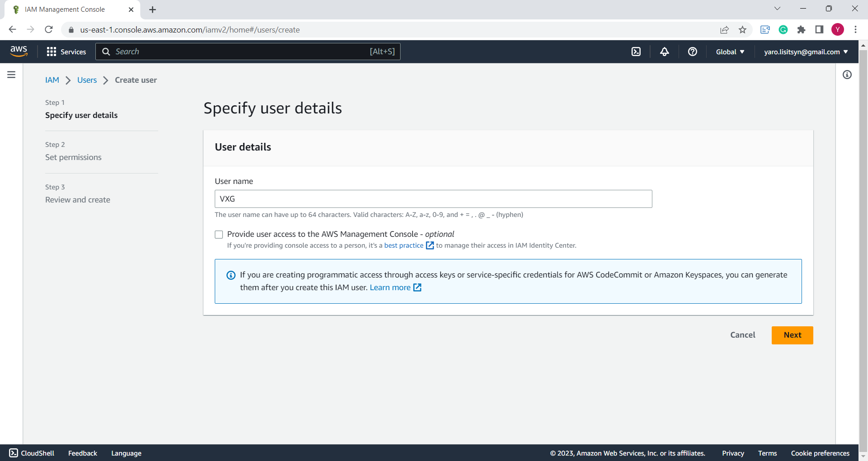Open the Services grid menu
Screen dimensions: 868x461
[x=66, y=52]
